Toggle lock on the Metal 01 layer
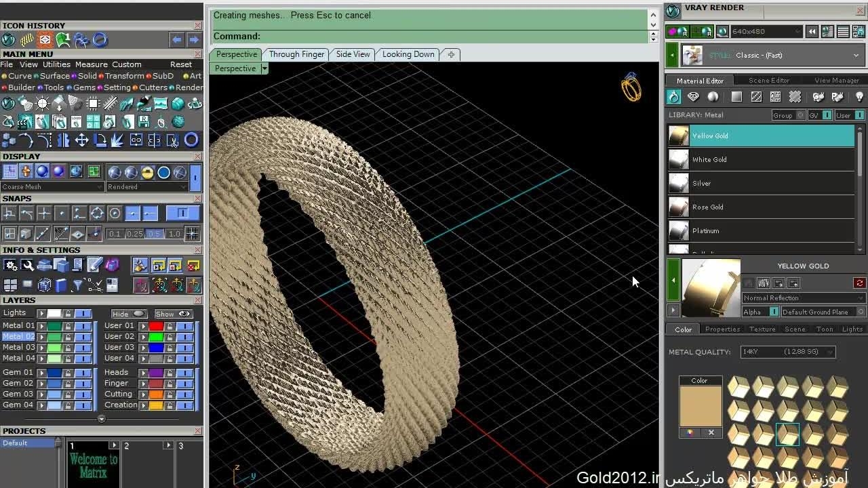 tap(68, 326)
